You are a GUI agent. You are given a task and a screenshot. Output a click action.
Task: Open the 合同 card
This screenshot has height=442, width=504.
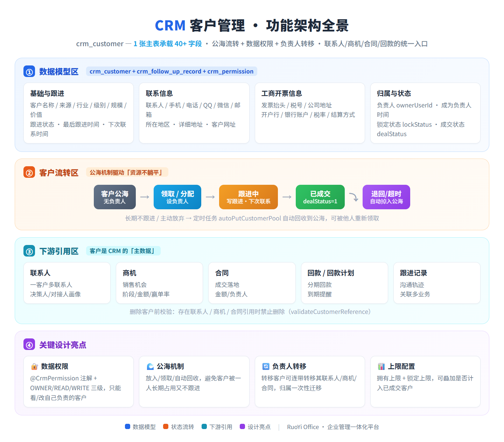tap(252, 283)
